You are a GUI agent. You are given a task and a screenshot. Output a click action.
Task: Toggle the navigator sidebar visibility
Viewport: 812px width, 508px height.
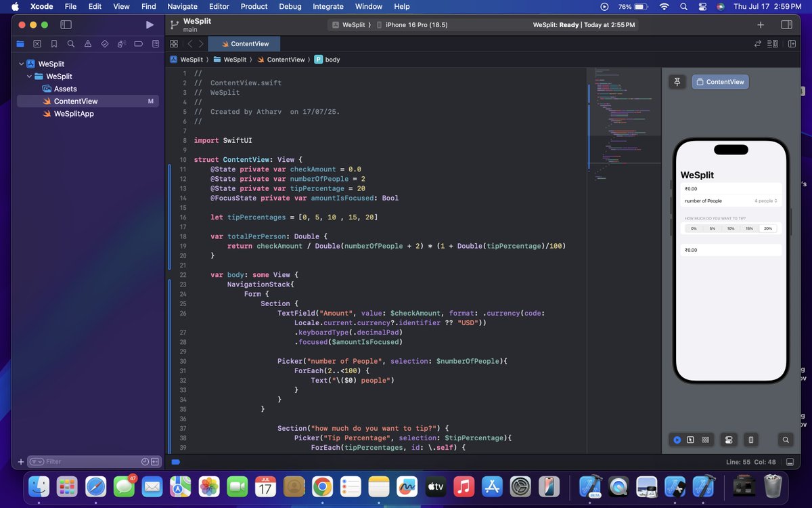(x=66, y=24)
